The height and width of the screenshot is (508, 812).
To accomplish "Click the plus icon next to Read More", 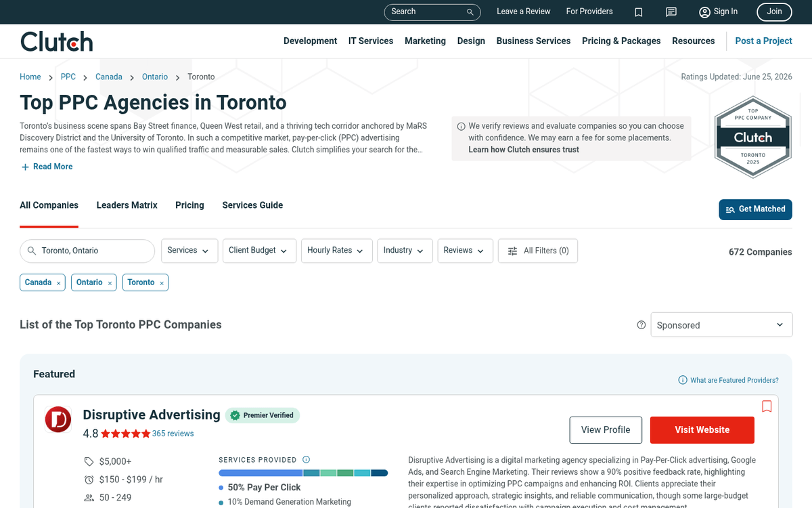I will click(x=25, y=167).
